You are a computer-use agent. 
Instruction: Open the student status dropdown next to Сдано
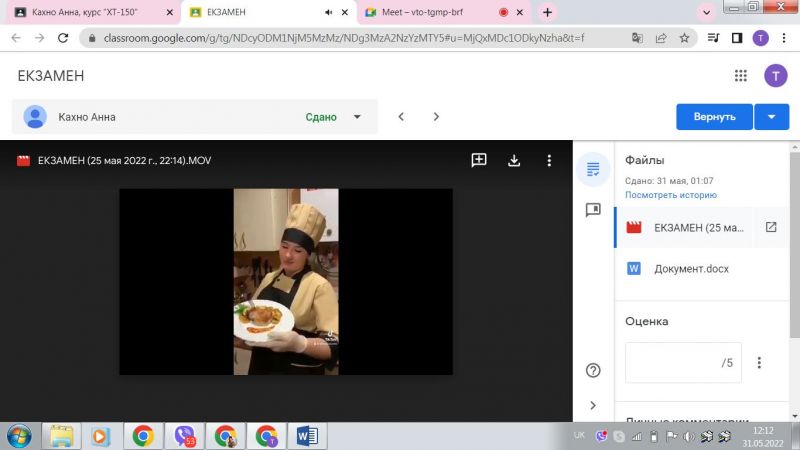click(x=357, y=117)
